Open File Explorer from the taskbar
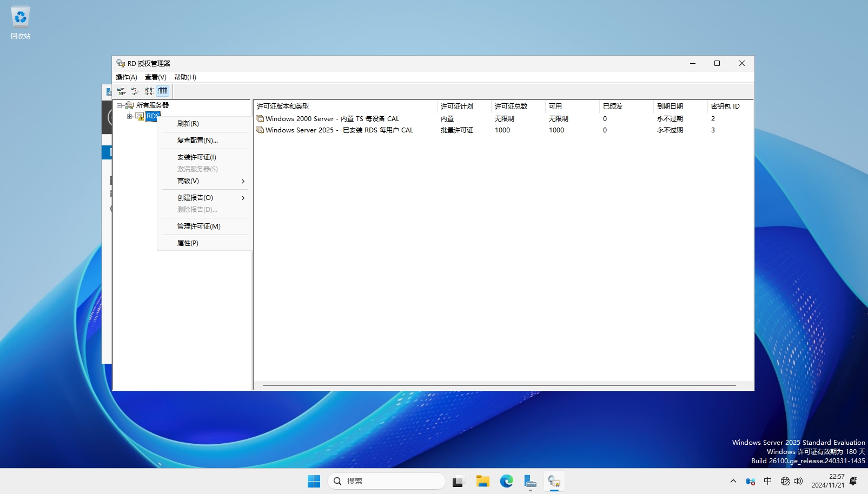This screenshot has height=494, width=868. pyautogui.click(x=482, y=481)
